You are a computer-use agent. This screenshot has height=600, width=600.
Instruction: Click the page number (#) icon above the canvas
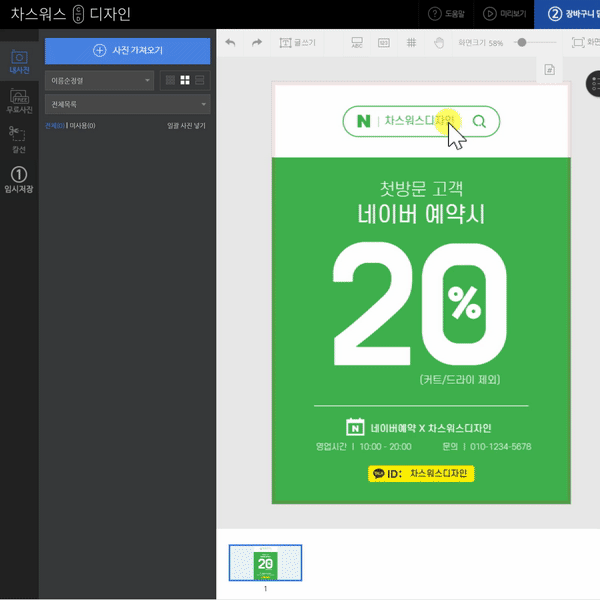coord(549,70)
